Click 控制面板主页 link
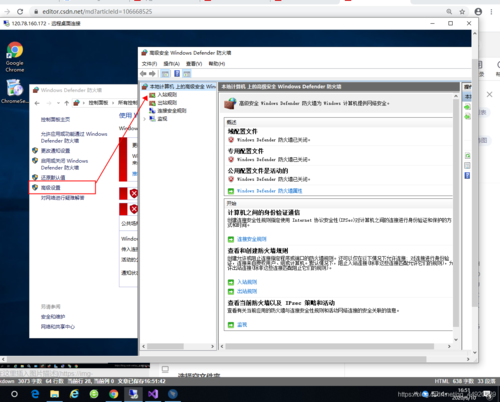Image resolution: width=500 pixels, height=402 pixels. coord(55,120)
